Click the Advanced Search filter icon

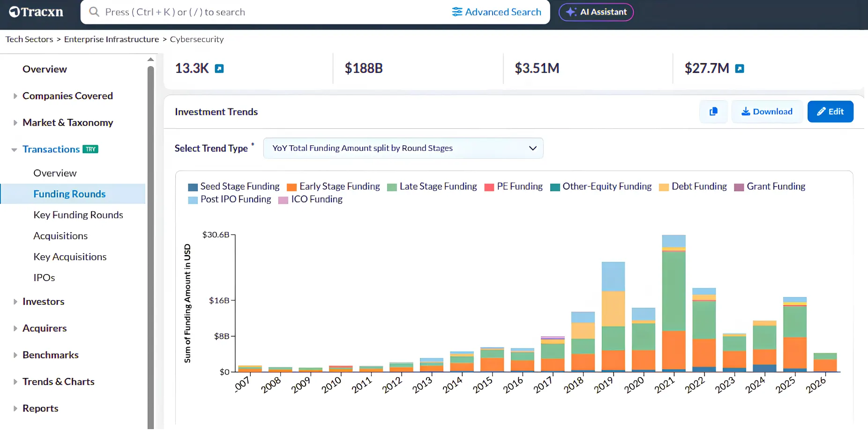[457, 12]
